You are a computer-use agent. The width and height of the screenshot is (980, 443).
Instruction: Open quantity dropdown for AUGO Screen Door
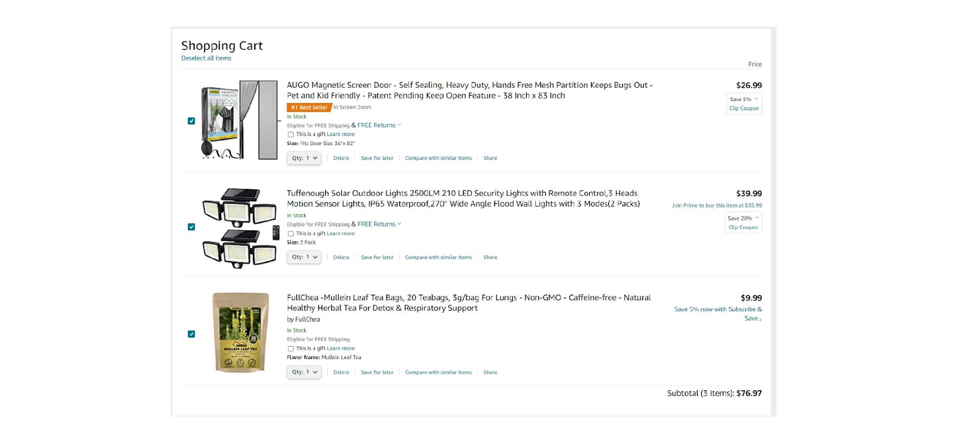coord(304,158)
